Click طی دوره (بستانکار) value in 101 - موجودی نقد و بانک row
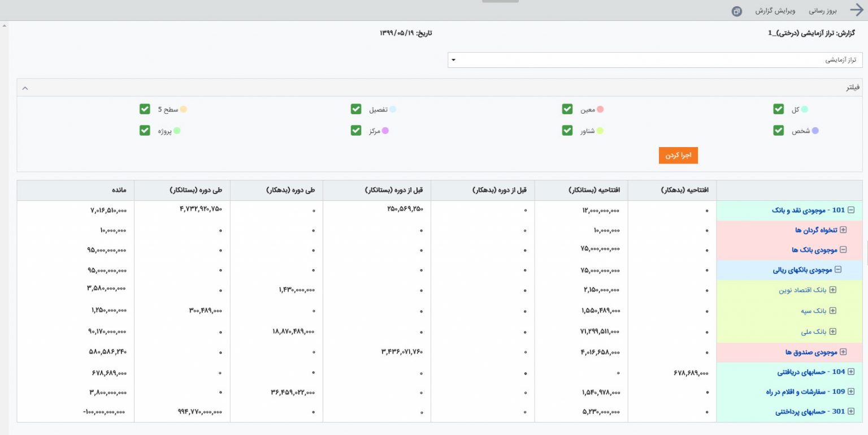 tap(201, 209)
